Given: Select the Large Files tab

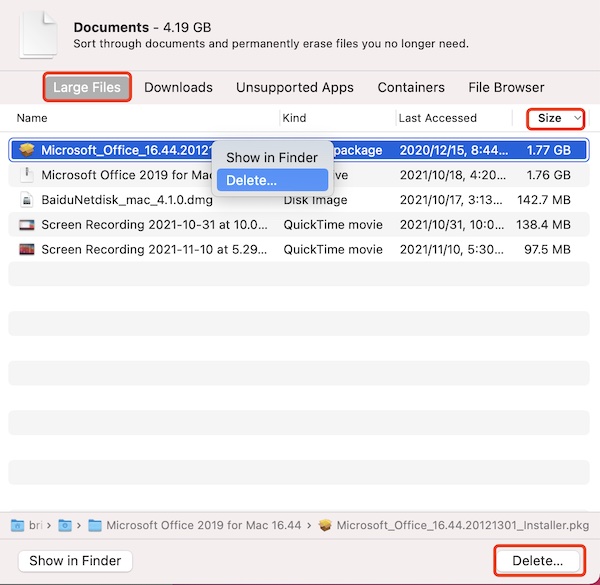Looking at the screenshot, I should click(x=87, y=87).
